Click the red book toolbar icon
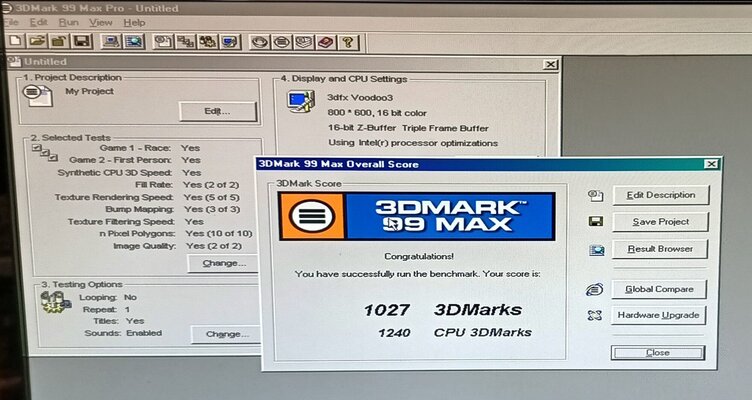The image size is (752, 400). point(325,41)
